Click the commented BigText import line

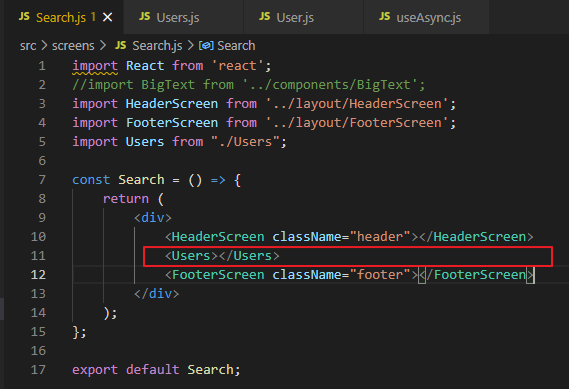(x=249, y=85)
